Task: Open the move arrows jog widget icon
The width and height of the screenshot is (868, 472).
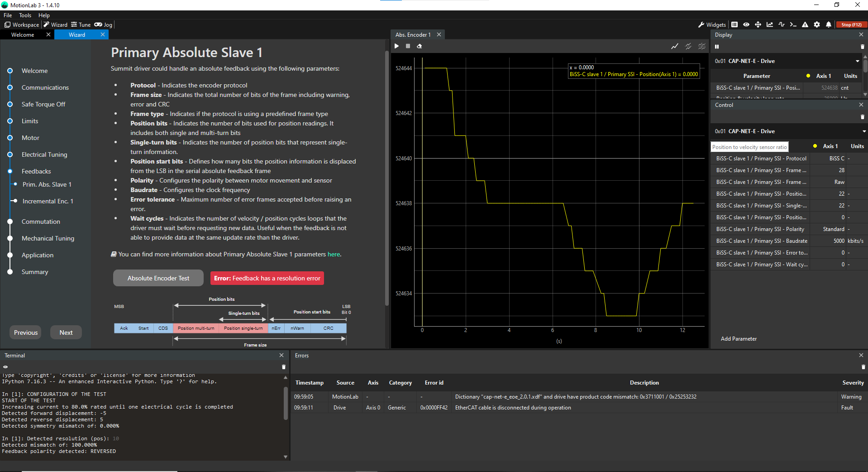Action: (x=758, y=24)
